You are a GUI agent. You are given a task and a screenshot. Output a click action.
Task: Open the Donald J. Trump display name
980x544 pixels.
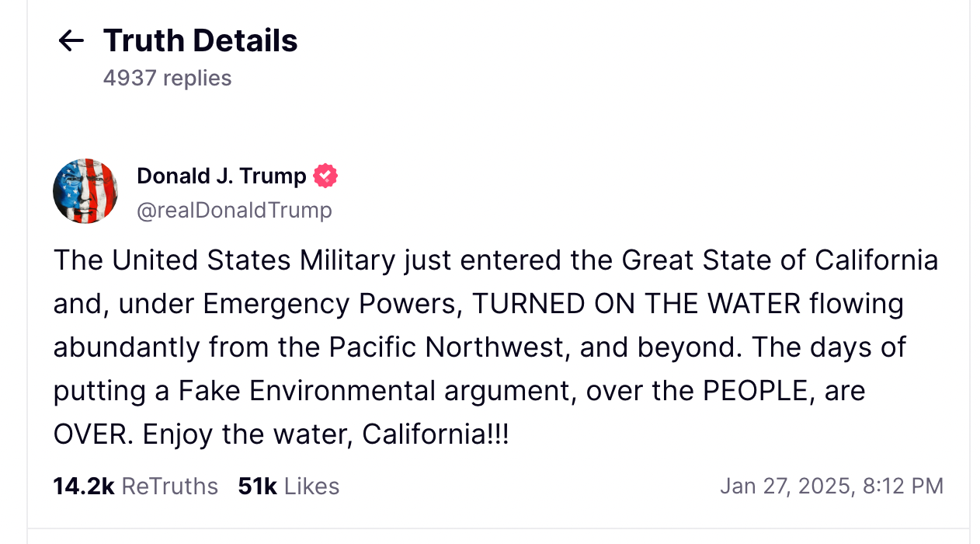pyautogui.click(x=221, y=176)
